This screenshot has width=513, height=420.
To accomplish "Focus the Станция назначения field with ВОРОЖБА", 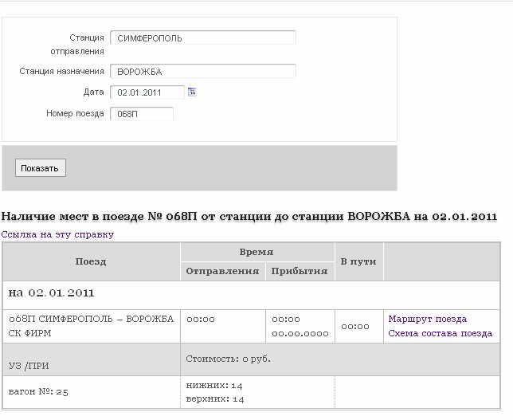I will point(202,71).
